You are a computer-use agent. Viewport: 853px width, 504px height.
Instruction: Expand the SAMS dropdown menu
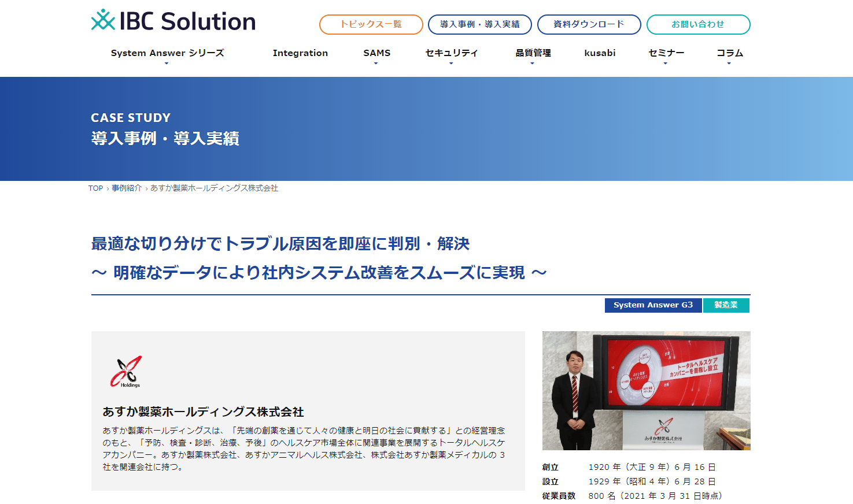pos(377,53)
